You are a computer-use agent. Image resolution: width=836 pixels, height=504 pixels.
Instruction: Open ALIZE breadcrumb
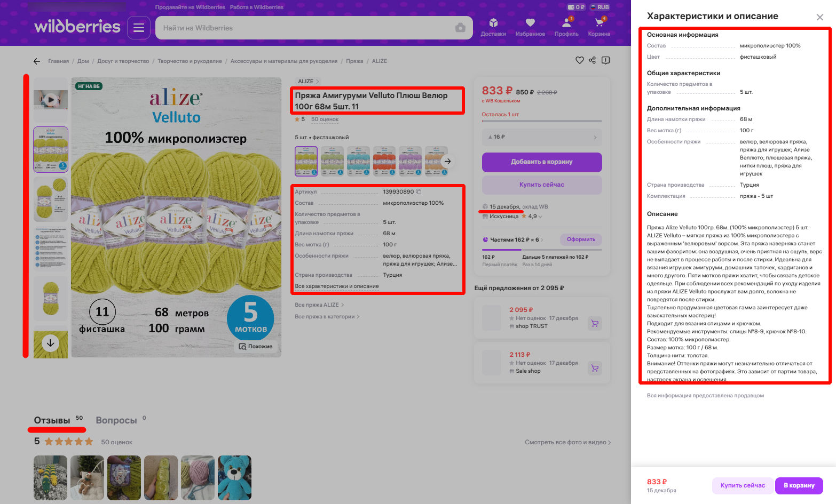380,61
